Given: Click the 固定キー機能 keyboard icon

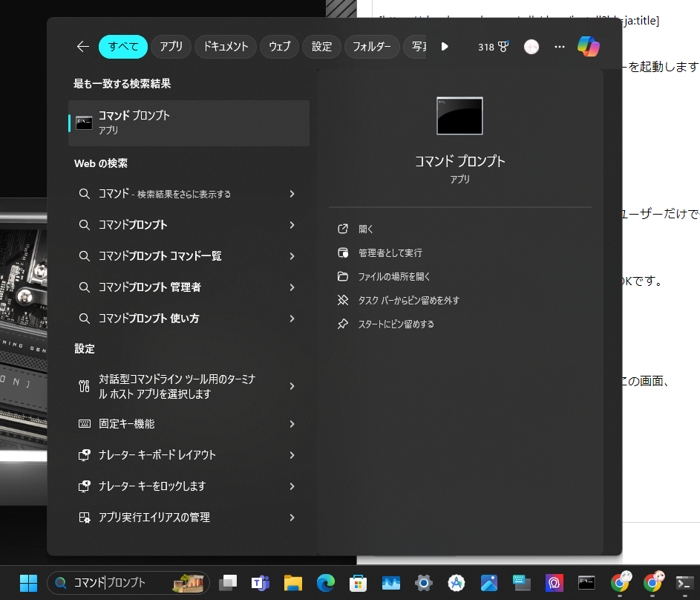Looking at the screenshot, I should (85, 424).
